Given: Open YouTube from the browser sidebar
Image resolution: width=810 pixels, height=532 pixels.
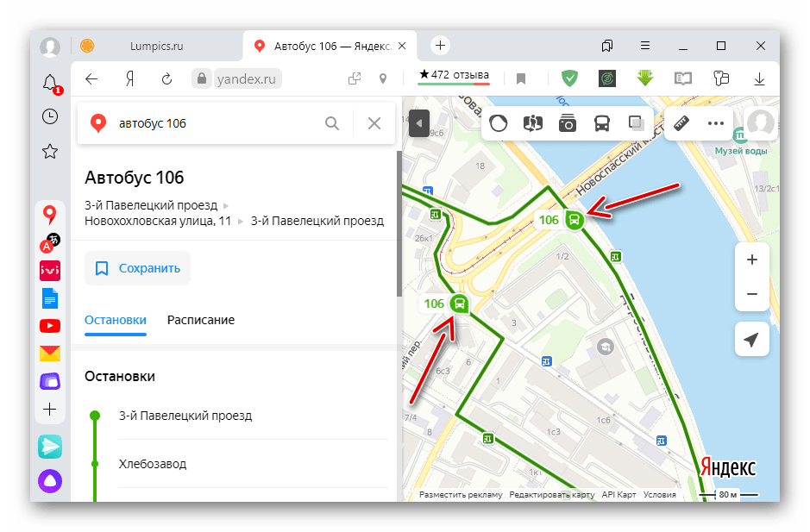Looking at the screenshot, I should [50, 326].
